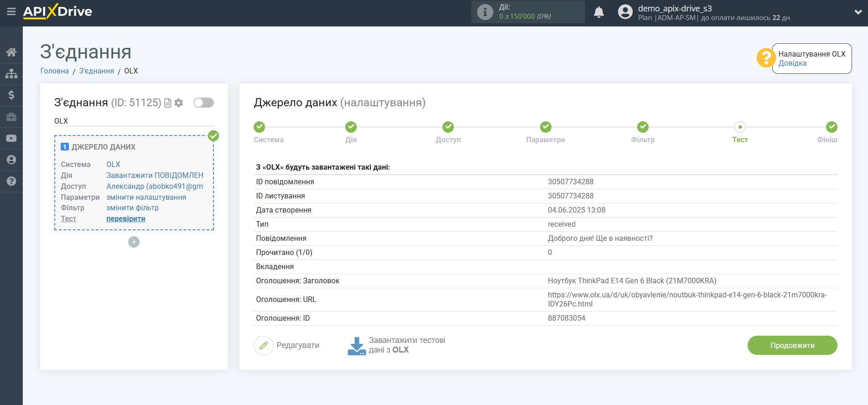Image resolution: width=868 pixels, height=405 pixels.
Task: Open the hamburger menu
Action: (11, 11)
